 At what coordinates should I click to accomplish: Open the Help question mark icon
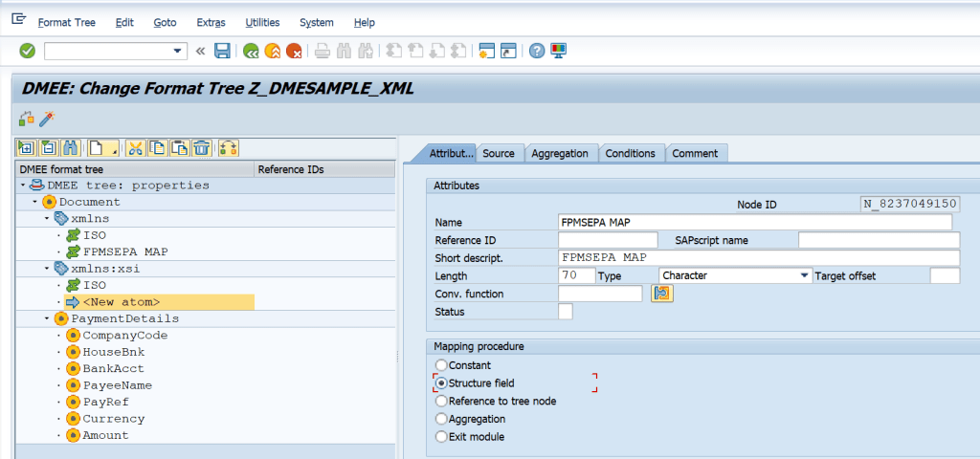tap(536, 52)
